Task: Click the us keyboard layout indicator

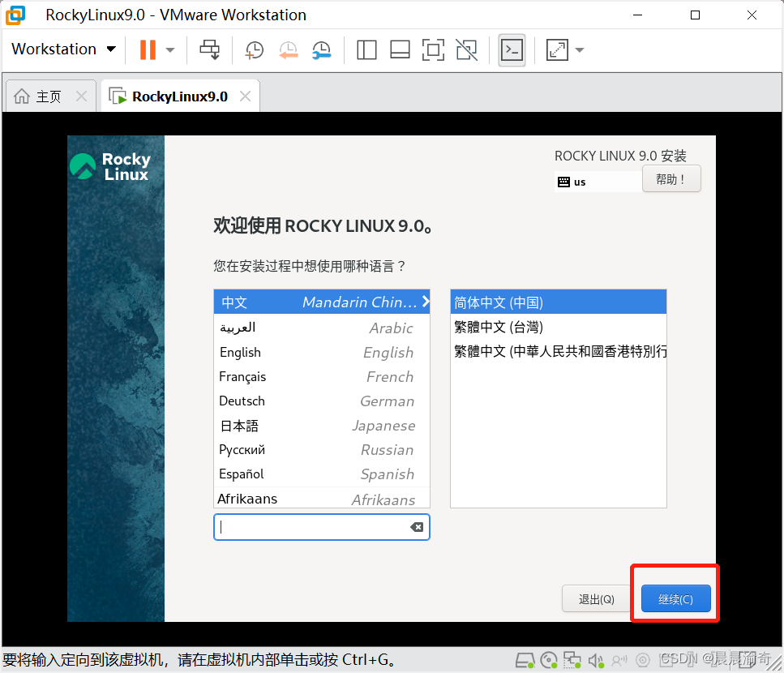Action: pyautogui.click(x=598, y=182)
